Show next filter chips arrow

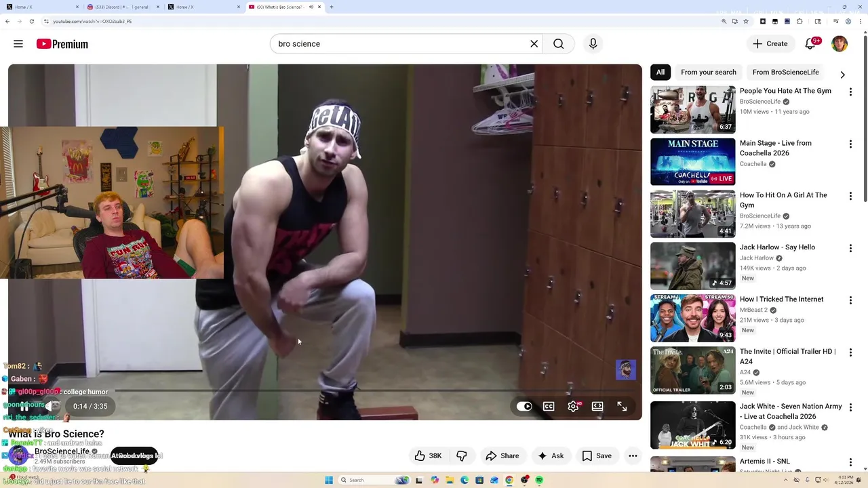[842, 75]
